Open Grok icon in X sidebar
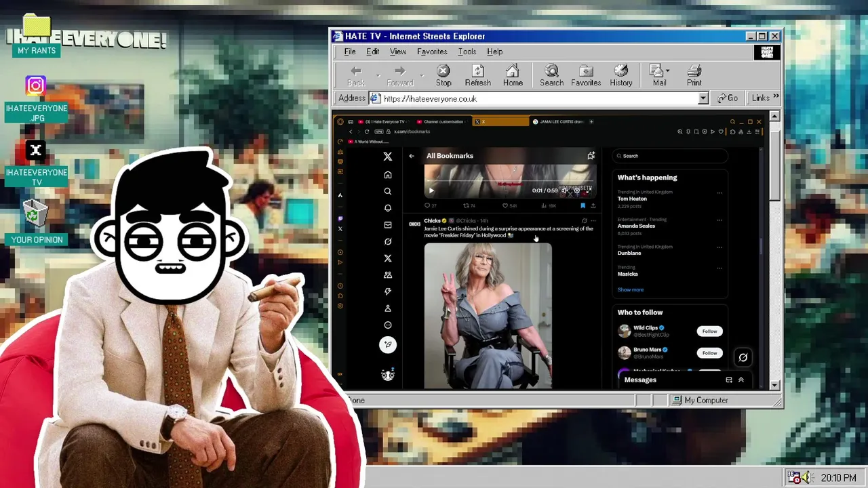868x488 pixels. (388, 241)
